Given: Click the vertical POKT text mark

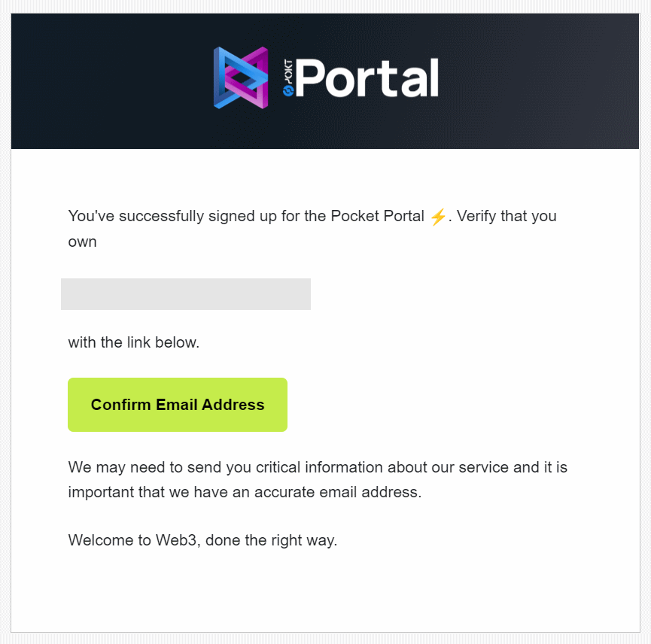Looking at the screenshot, I should point(287,71).
